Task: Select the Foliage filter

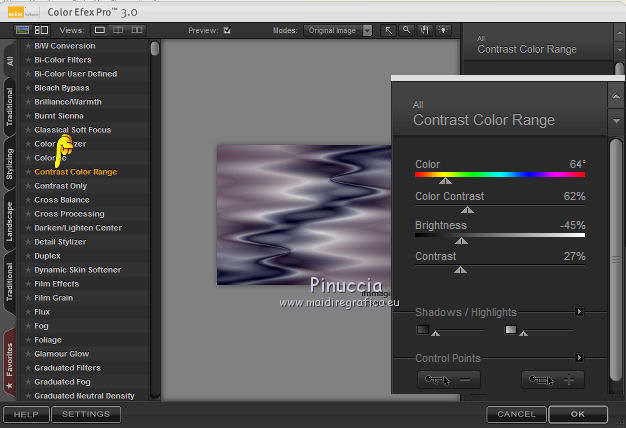Action: [x=48, y=340]
